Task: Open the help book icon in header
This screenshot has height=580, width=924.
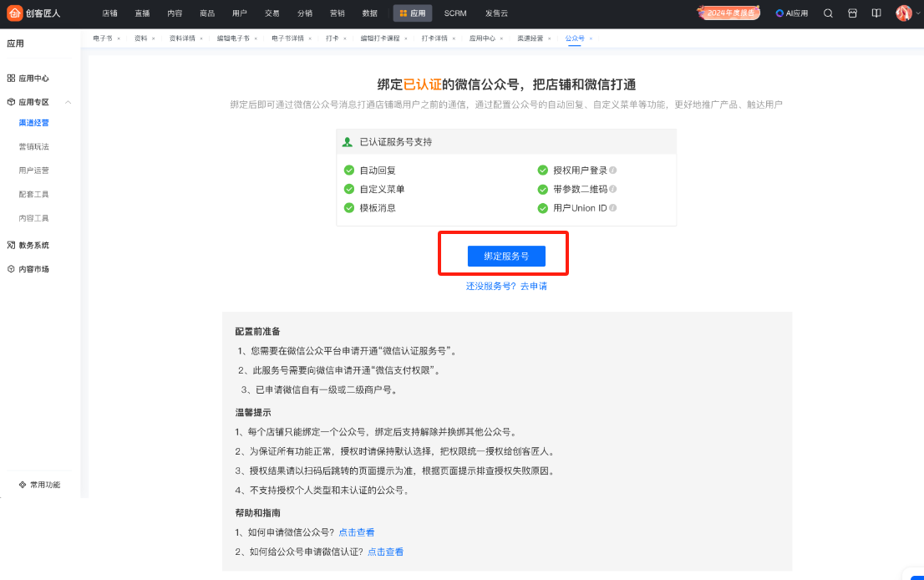Action: (x=876, y=13)
